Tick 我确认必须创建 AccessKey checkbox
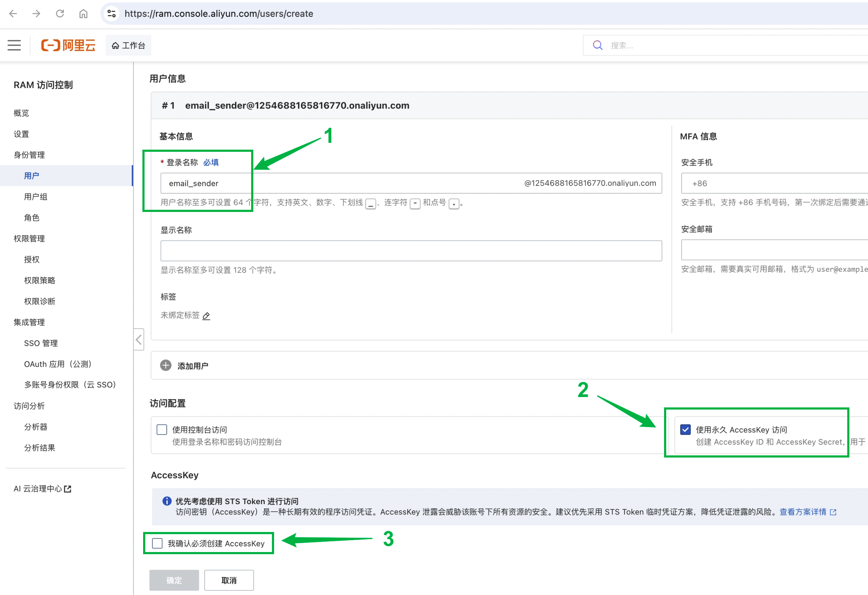Screen dimensions: 868x595 157,543
